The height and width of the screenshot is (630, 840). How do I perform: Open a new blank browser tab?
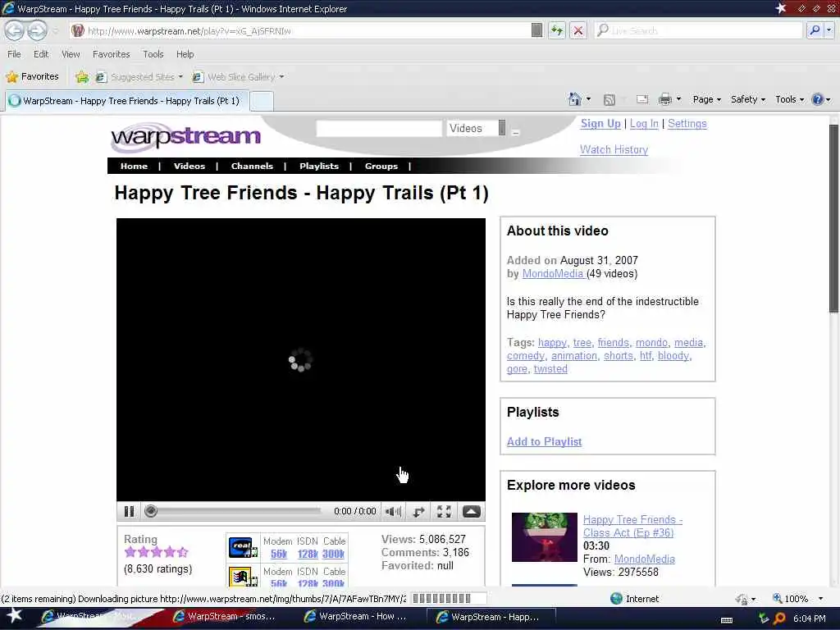pyautogui.click(x=262, y=101)
